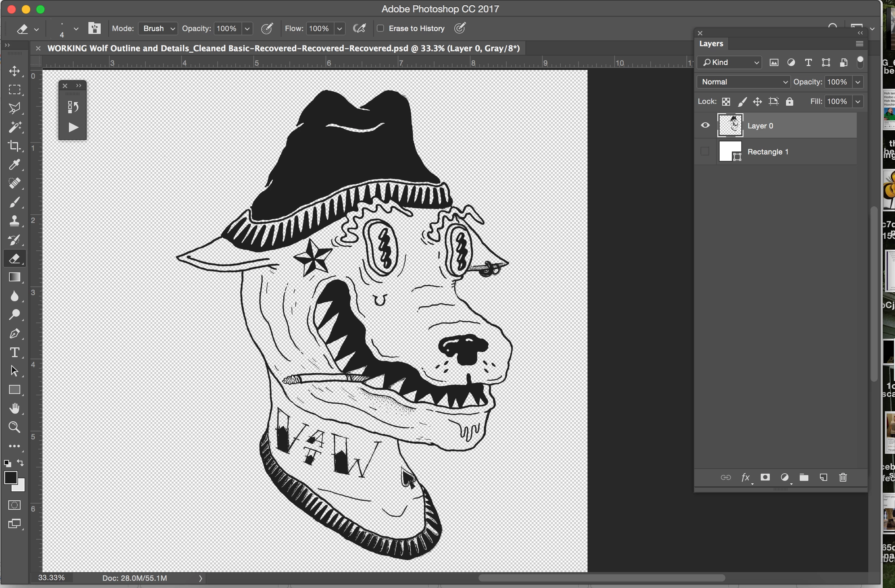Add a layer mask

pos(765,478)
